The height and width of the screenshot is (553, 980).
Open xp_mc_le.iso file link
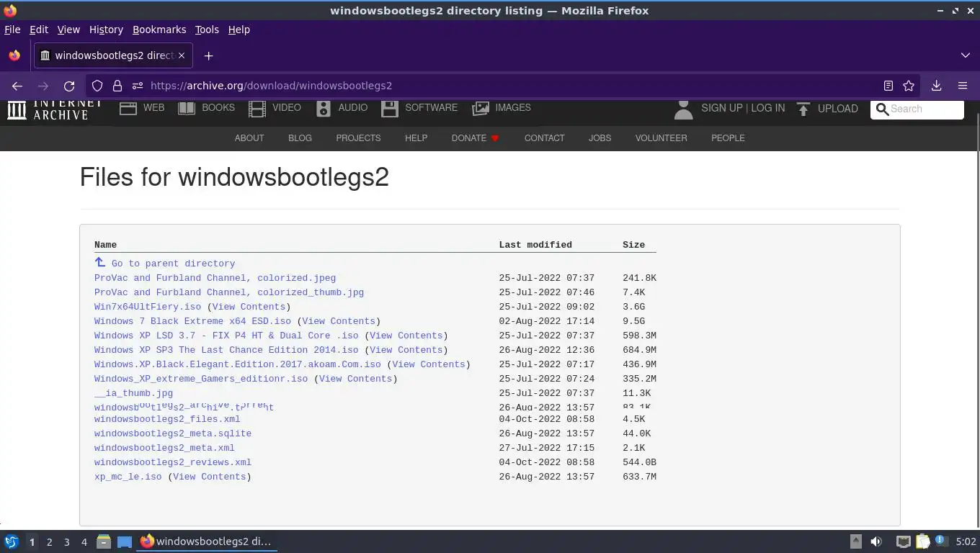[128, 477]
